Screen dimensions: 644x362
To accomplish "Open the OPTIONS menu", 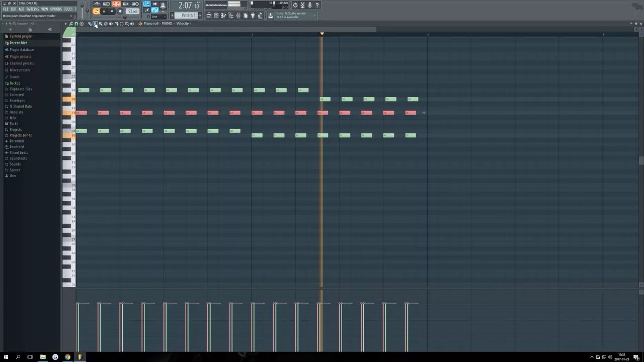I will coord(56,9).
